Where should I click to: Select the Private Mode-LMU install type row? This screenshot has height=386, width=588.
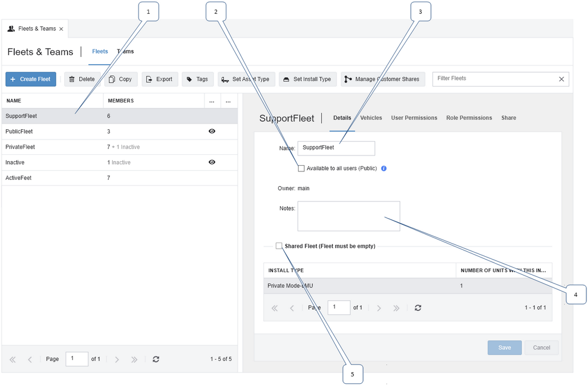click(x=407, y=286)
